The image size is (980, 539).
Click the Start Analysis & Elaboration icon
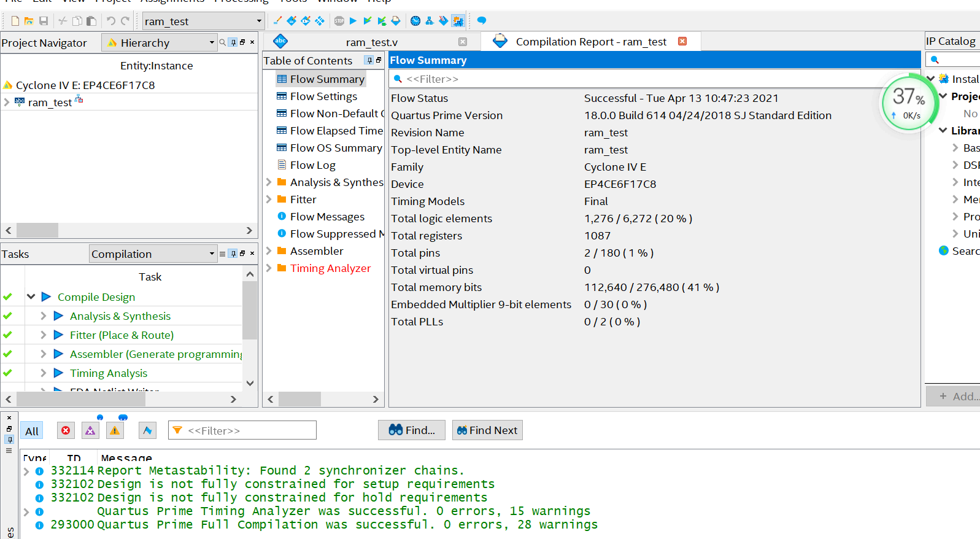click(x=367, y=21)
